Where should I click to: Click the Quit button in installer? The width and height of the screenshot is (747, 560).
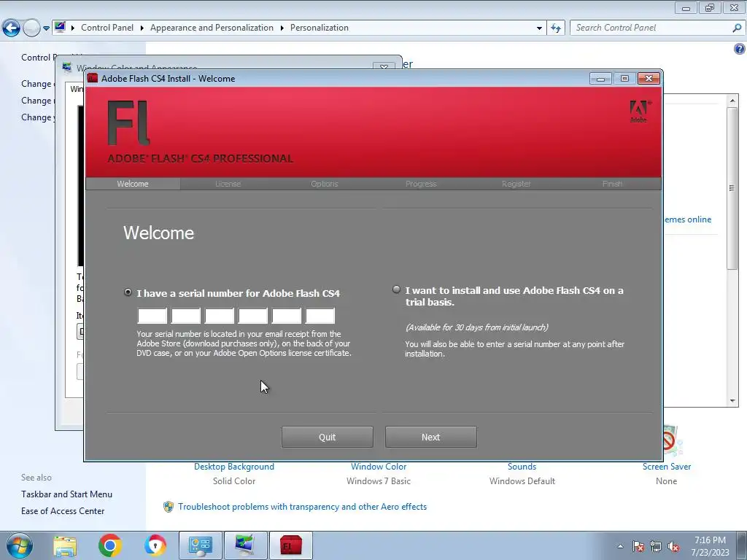[328, 437]
